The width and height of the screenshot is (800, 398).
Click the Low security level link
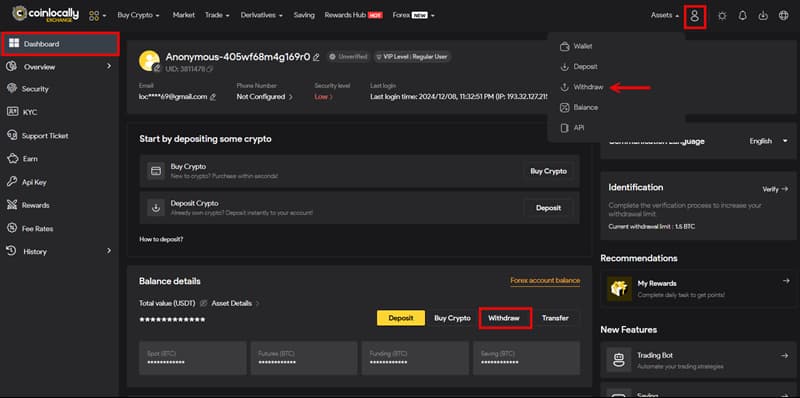pyautogui.click(x=323, y=97)
